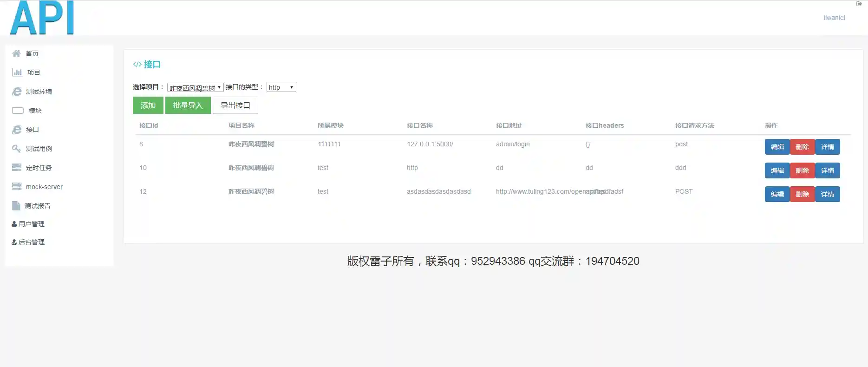Click the rectangle icon beside 模块
The width and height of the screenshot is (868, 367).
coord(18,111)
